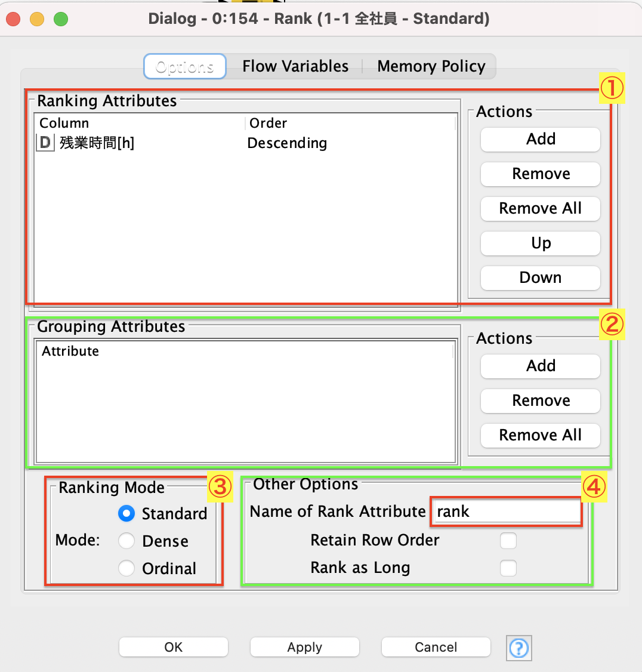Switch to the Memory Policy tab
This screenshot has width=642, height=672.
[431, 66]
